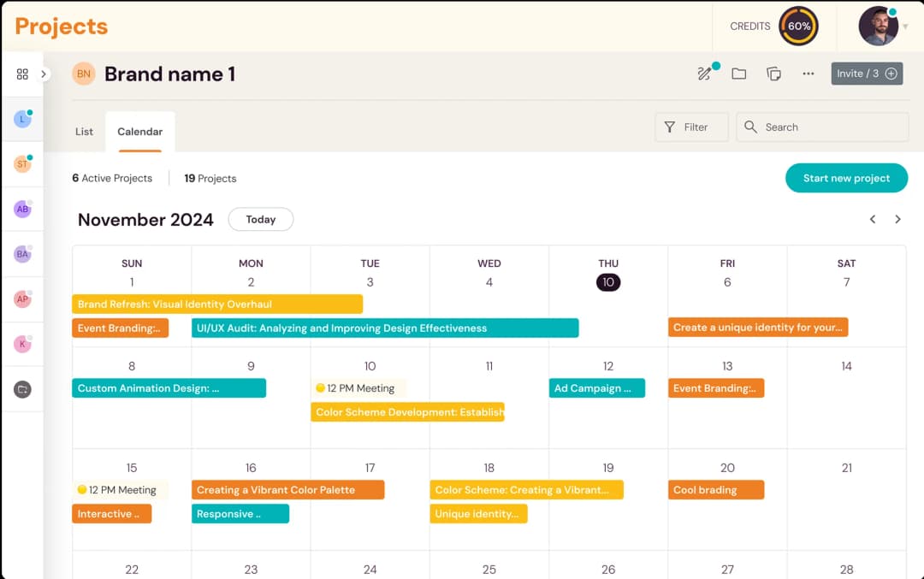This screenshot has width=924, height=579.
Task: Click the duplicate pages icon
Action: click(x=773, y=74)
